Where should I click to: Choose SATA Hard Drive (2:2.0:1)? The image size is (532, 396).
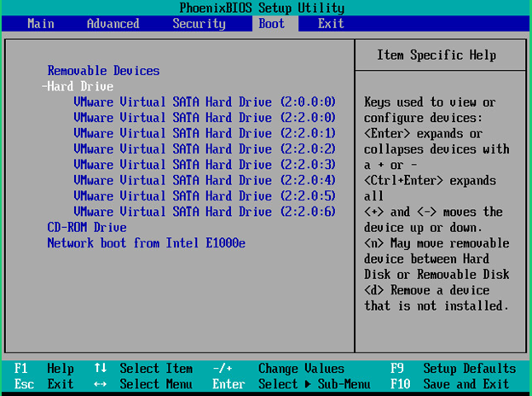pos(205,133)
